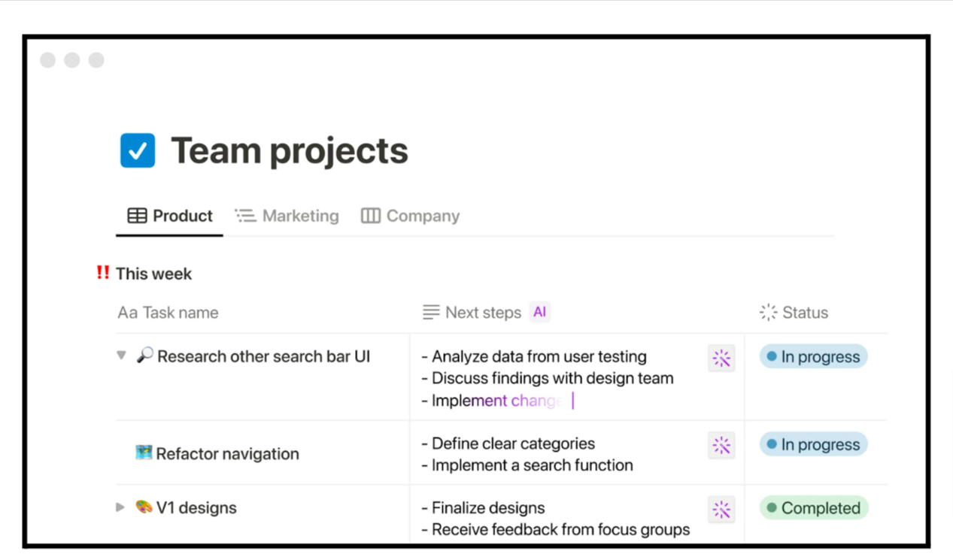
Task: Click the text icon beside Next steps header
Action: (x=430, y=312)
